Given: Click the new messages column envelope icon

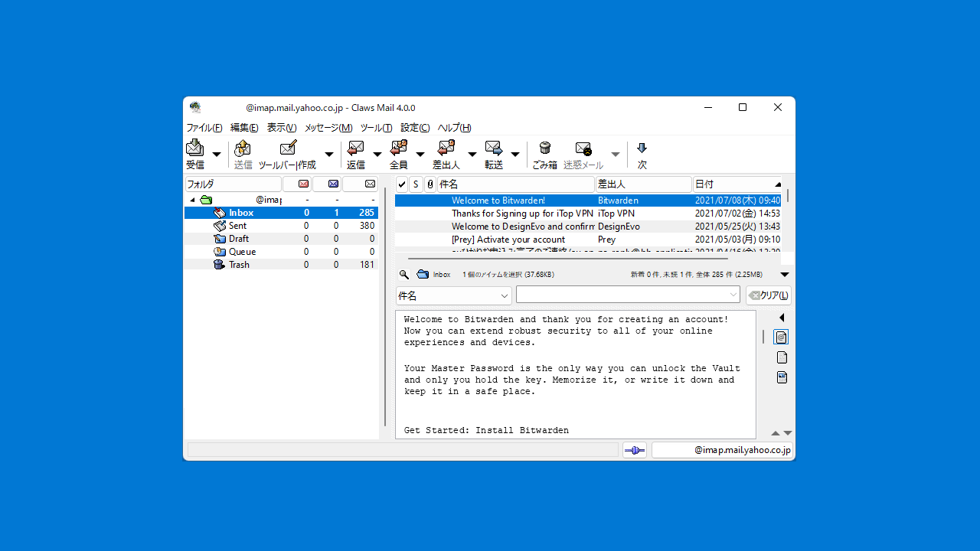Looking at the screenshot, I should point(304,184).
